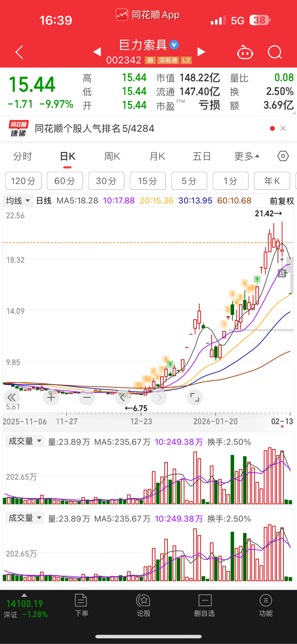Open 功能 functions menu icon

point(266,605)
